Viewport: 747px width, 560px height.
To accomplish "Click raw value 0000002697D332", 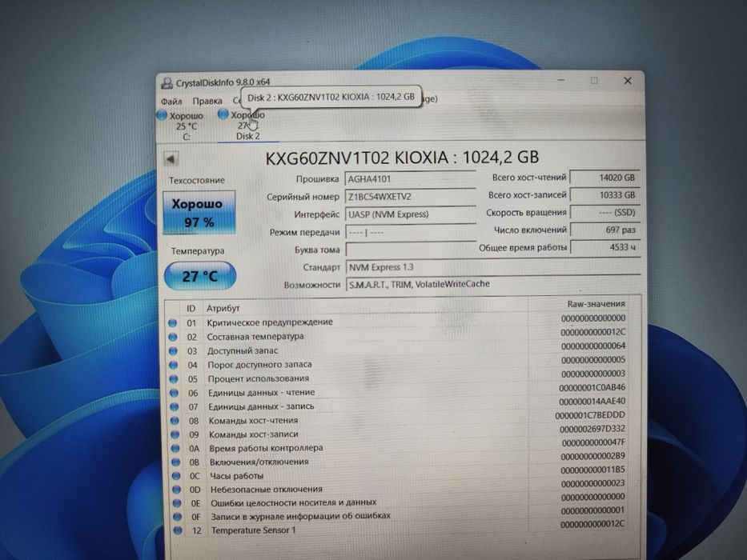I will [592, 429].
